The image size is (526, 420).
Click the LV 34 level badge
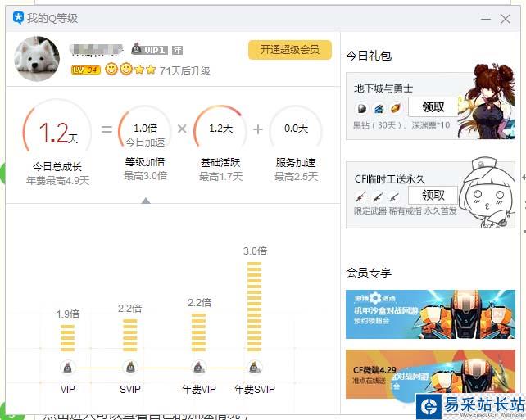[85, 70]
